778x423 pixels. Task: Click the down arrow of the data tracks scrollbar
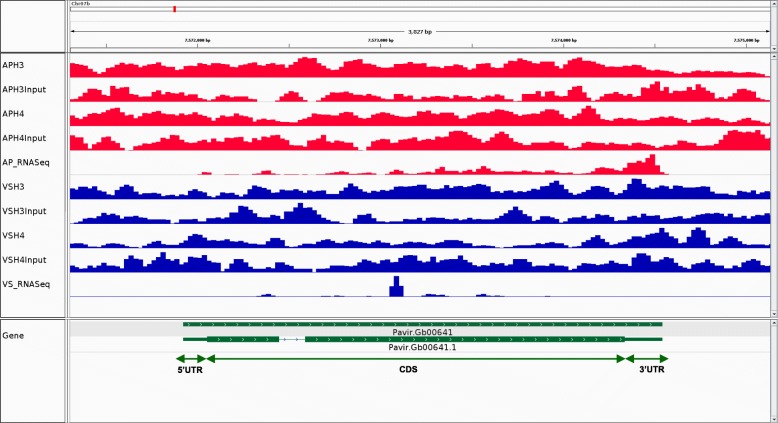pos(775,314)
